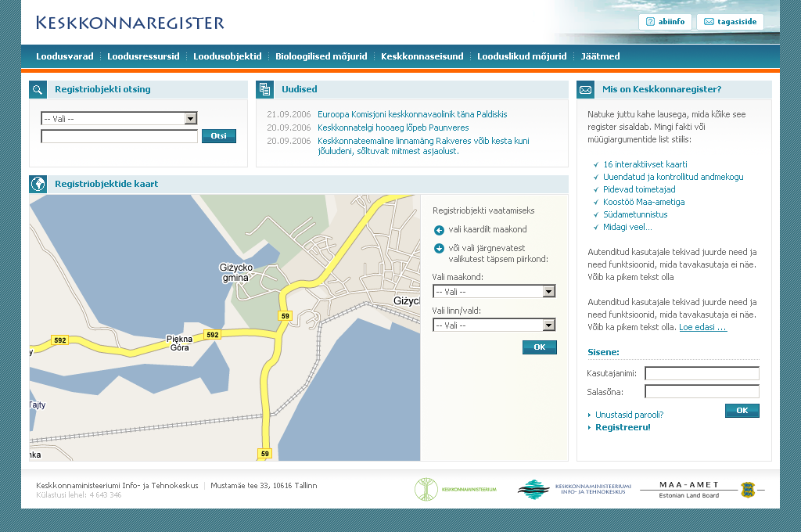Click the Mis on Keskkonnaregister? heading
This screenshot has height=532, width=801.
point(662,89)
